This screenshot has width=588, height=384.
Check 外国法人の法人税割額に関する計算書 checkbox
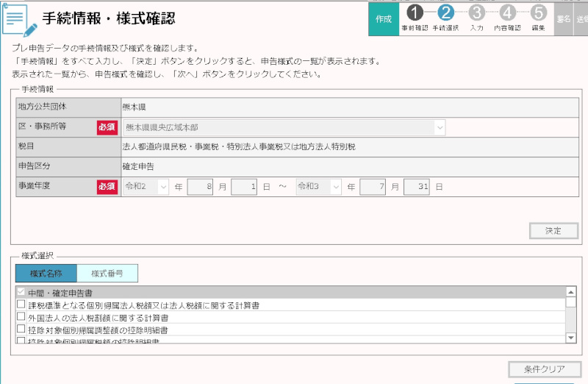pyautogui.click(x=21, y=316)
